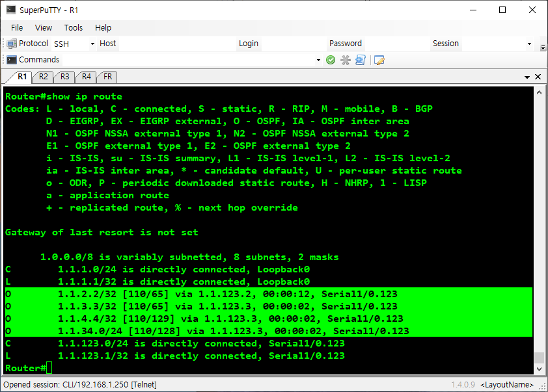
Task: Click the 'i - IS-IS, su - IS-IS summary' legend line
Action: point(248,158)
